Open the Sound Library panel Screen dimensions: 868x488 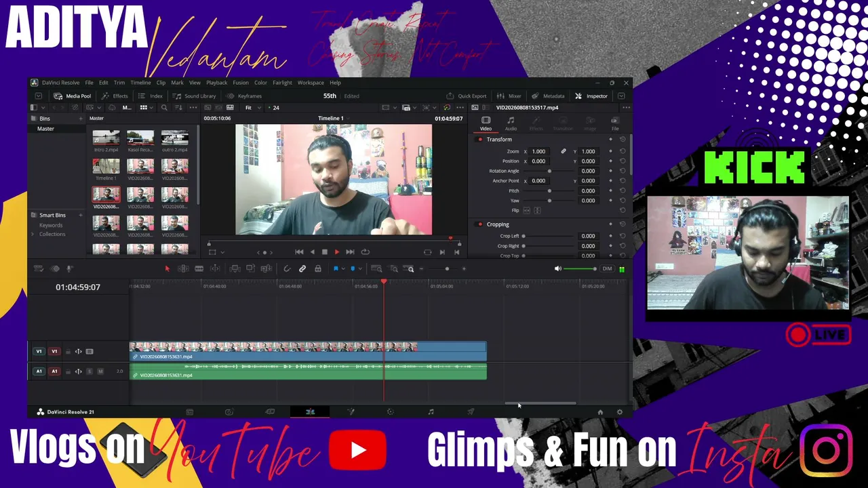[195, 96]
